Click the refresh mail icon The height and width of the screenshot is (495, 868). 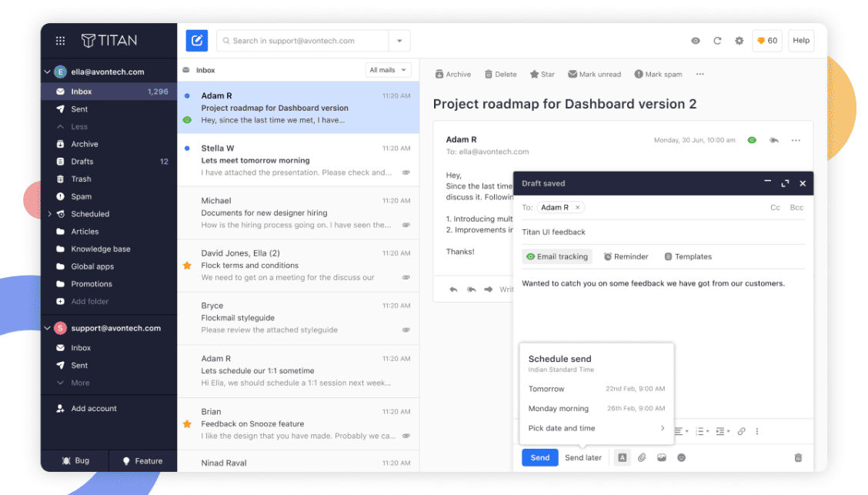[717, 41]
